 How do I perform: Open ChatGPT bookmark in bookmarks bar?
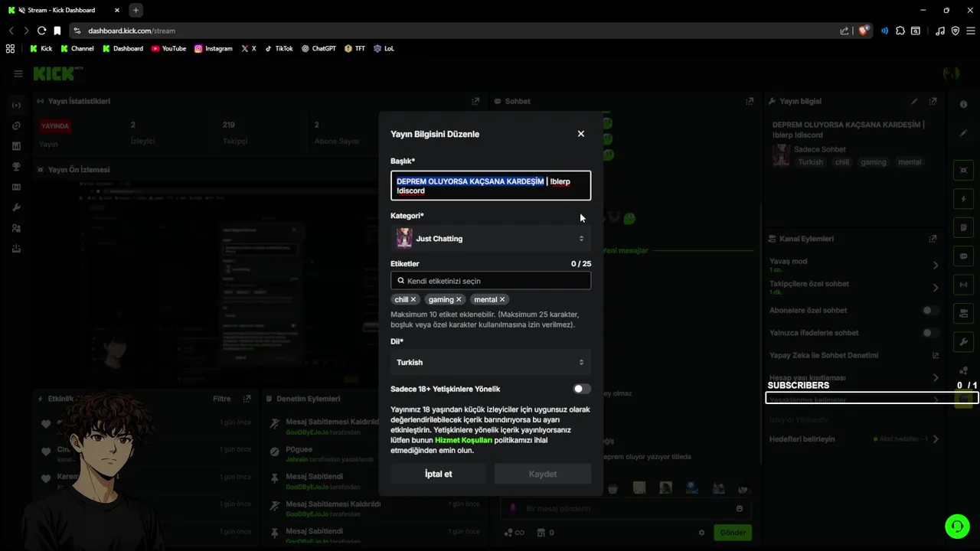(x=318, y=48)
